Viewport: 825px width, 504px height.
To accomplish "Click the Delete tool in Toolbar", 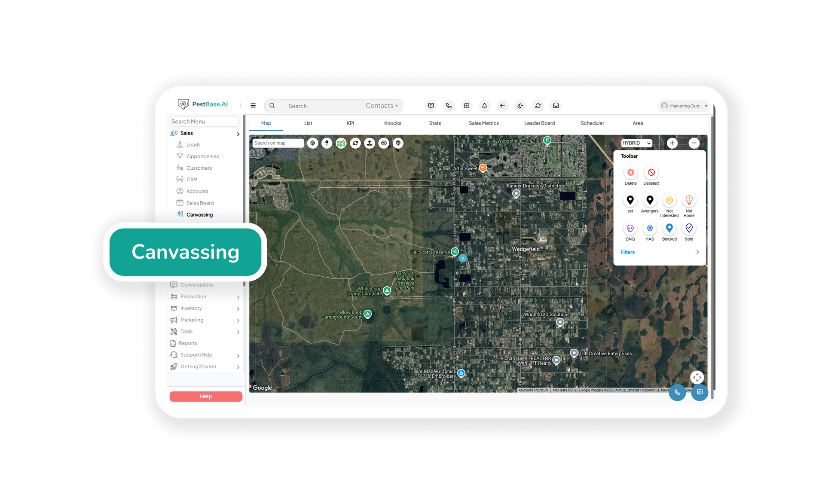I will coord(631,176).
